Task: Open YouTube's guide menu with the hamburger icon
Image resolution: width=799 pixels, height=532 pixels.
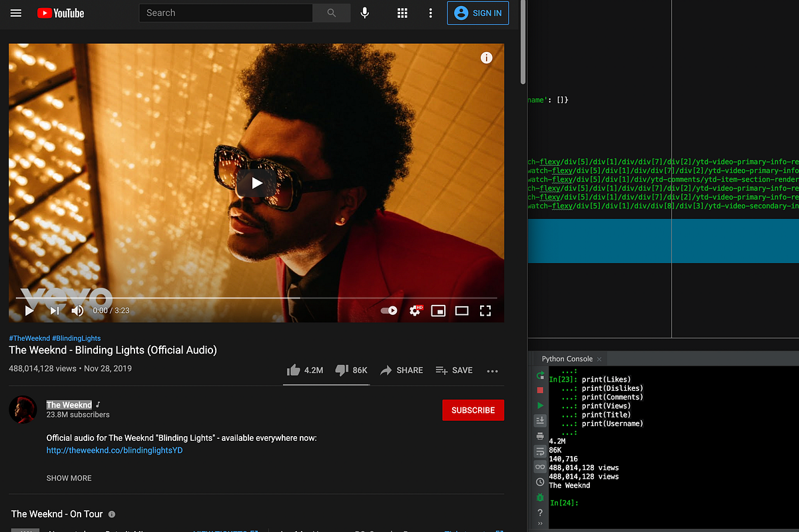Action: (x=16, y=13)
